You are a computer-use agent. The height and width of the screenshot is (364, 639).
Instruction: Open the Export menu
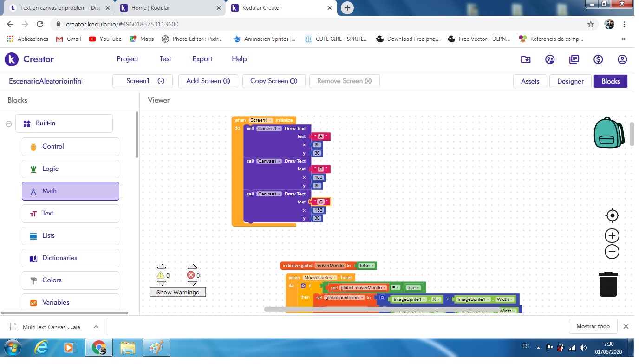tap(202, 59)
